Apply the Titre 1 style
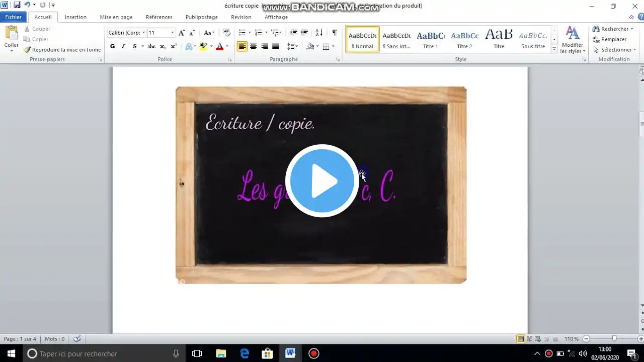The width and height of the screenshot is (644, 362). coord(431,39)
